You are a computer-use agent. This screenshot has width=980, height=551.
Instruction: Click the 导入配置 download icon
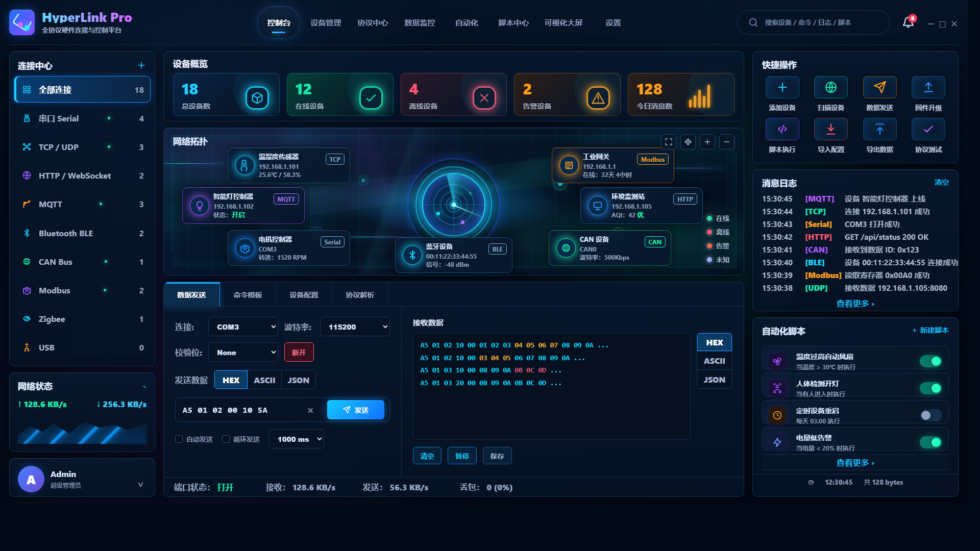point(831,129)
